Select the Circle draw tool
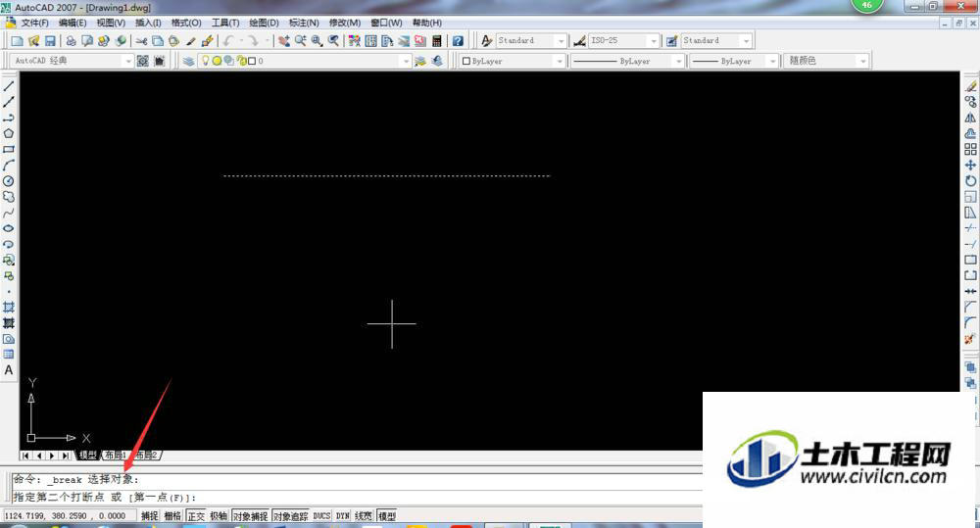Screen dimensions: 980x528 tap(9, 180)
